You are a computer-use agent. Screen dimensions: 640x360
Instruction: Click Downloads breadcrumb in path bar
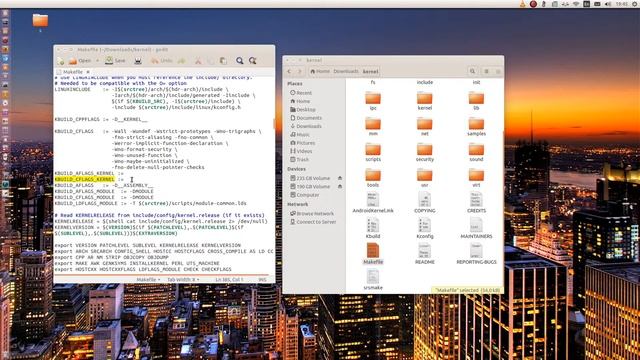(x=346, y=71)
